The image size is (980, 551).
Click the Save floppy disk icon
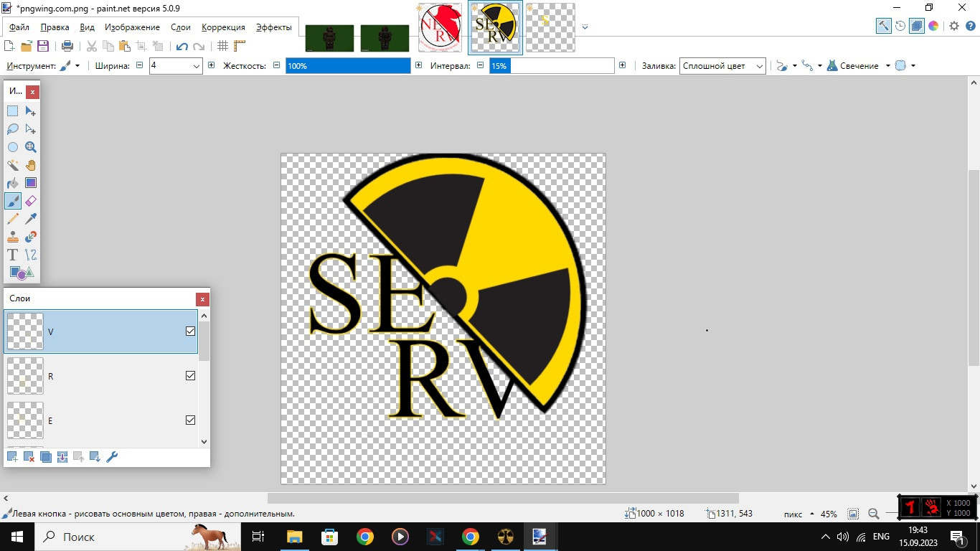click(43, 46)
